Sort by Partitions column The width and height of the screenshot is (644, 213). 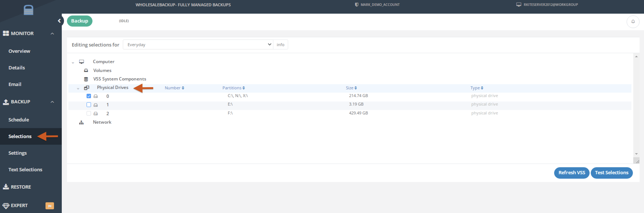pos(233,88)
